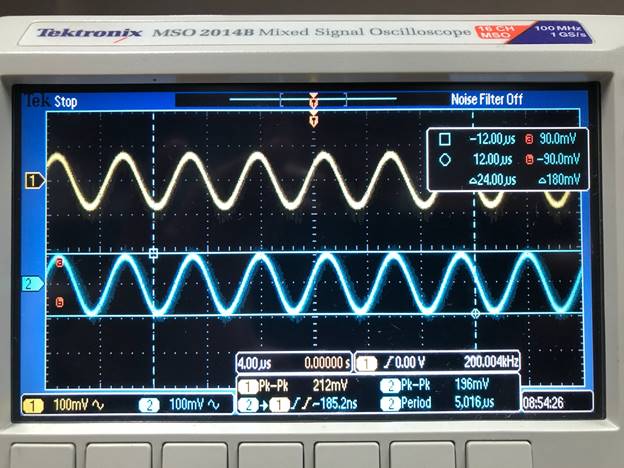The width and height of the screenshot is (624, 468).
Task: Click the channel 1 100mV scale badge
Action: pos(64,405)
